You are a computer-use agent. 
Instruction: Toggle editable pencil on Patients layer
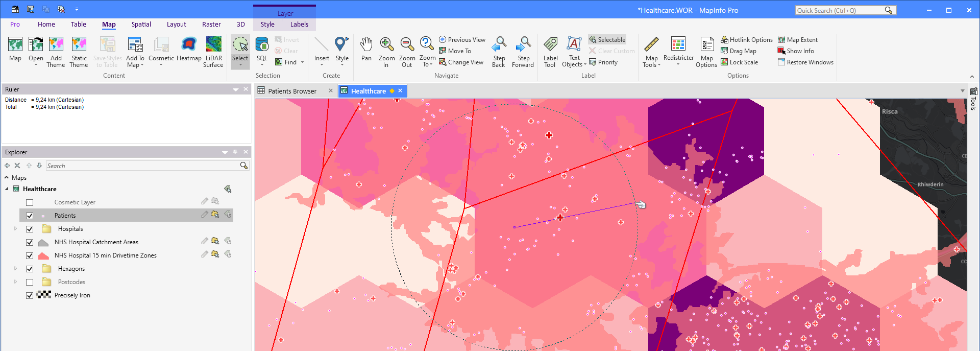[x=204, y=215]
